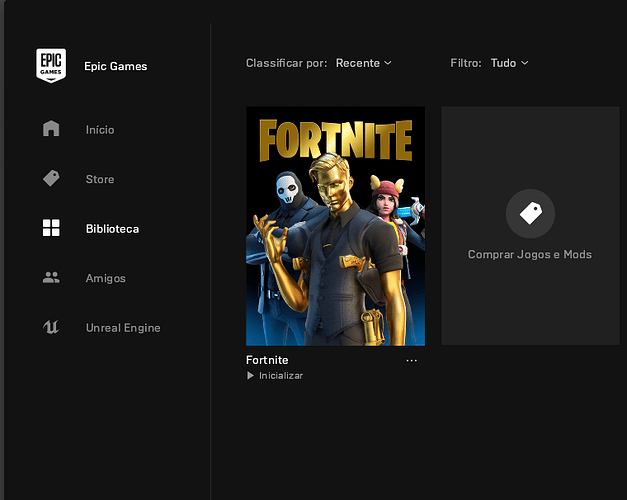This screenshot has width=627, height=500.
Task: Open the Tudo filter dropdown
Action: coord(509,63)
